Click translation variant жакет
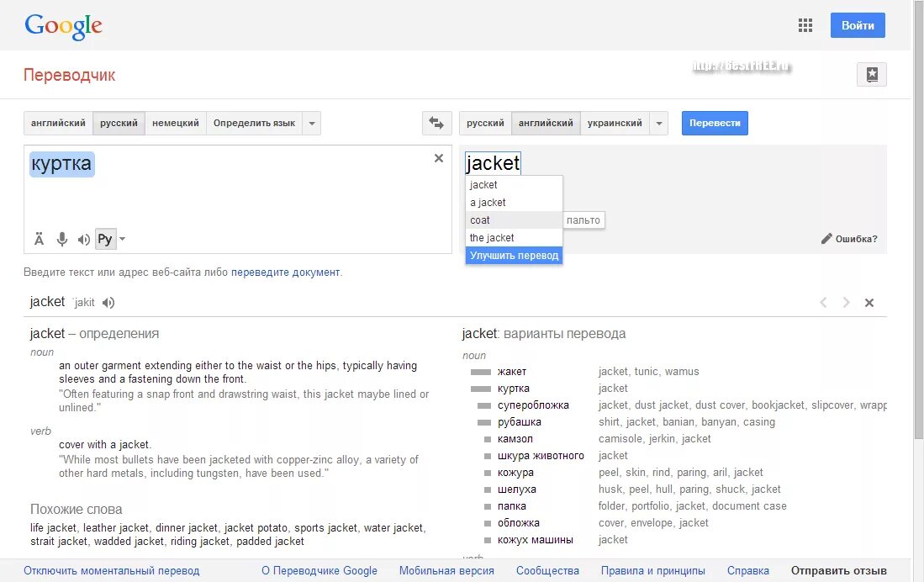The width and height of the screenshot is (924, 582). coord(512,372)
